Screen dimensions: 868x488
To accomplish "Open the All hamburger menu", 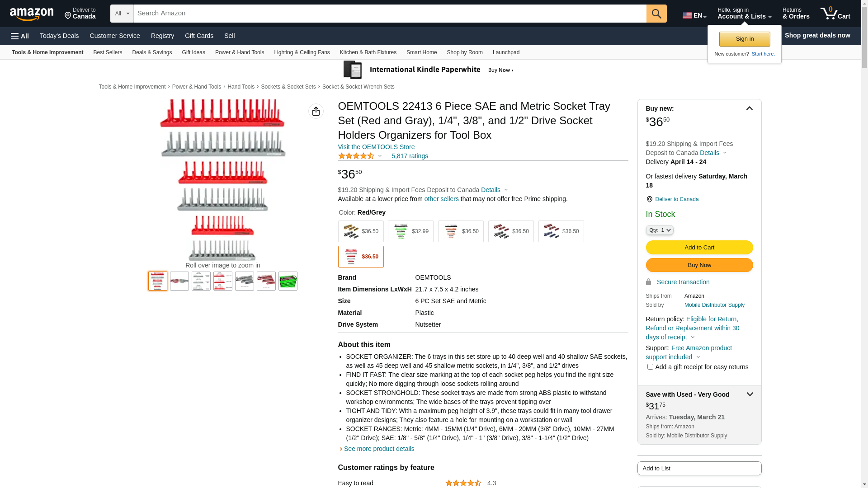I will (20, 36).
